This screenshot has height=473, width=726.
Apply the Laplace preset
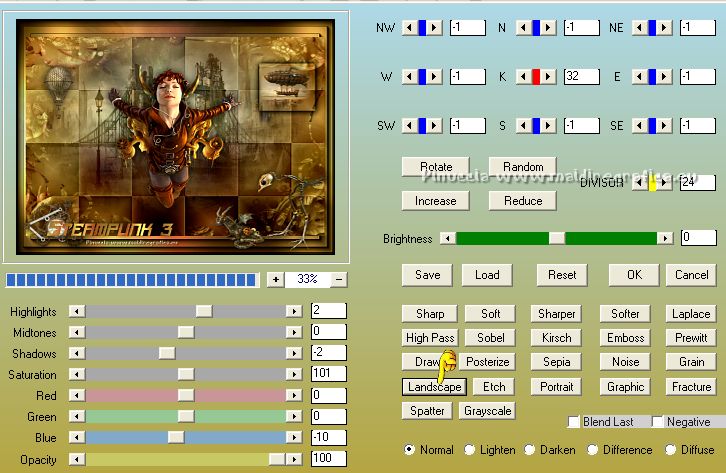click(692, 314)
